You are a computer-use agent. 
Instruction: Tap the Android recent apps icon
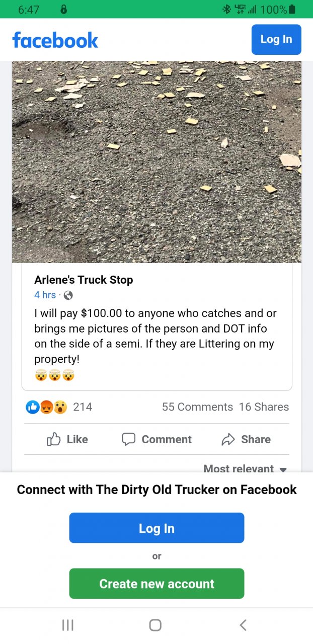click(67, 625)
